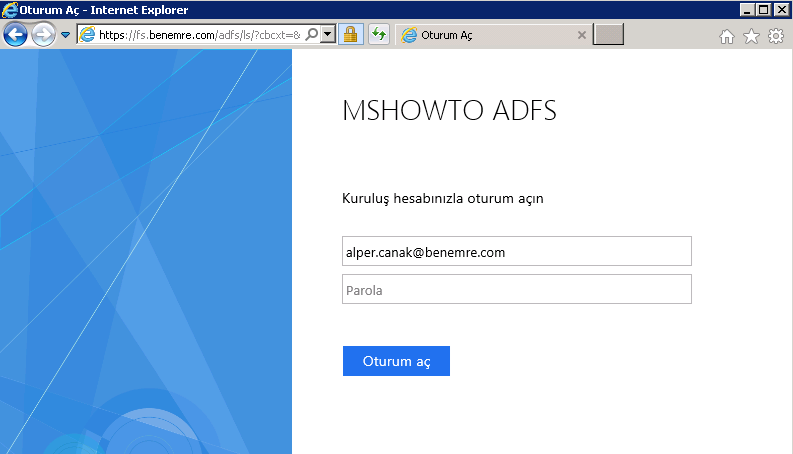Viewport: 793px width, 454px height.
Task: Click the Parola password field
Action: tap(517, 289)
